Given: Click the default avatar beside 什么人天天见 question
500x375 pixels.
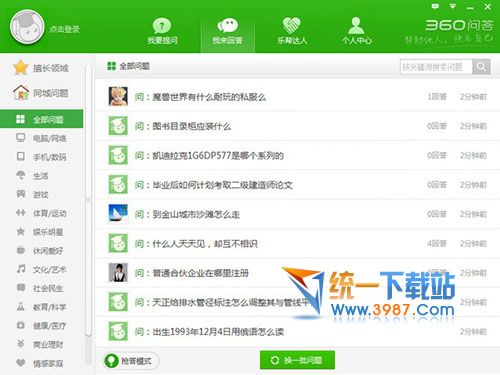Looking at the screenshot, I should coord(118,243).
